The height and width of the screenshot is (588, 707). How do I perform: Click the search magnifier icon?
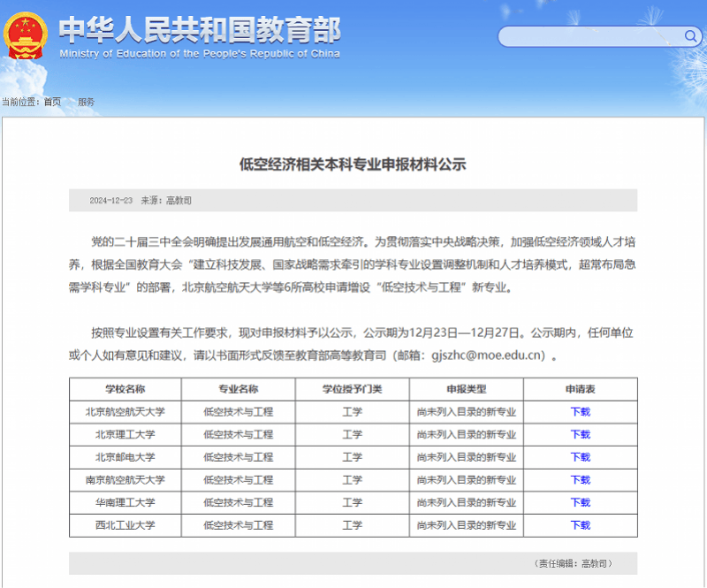click(x=690, y=36)
